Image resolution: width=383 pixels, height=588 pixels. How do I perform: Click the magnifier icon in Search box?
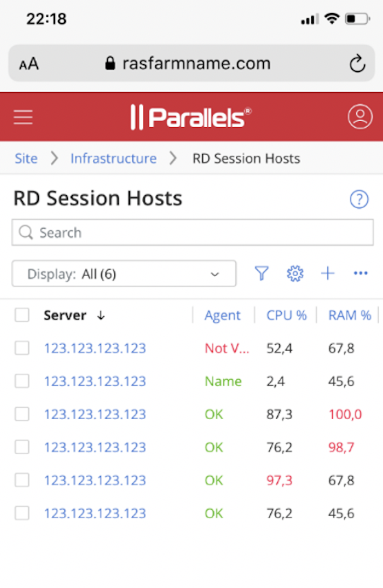click(x=26, y=233)
